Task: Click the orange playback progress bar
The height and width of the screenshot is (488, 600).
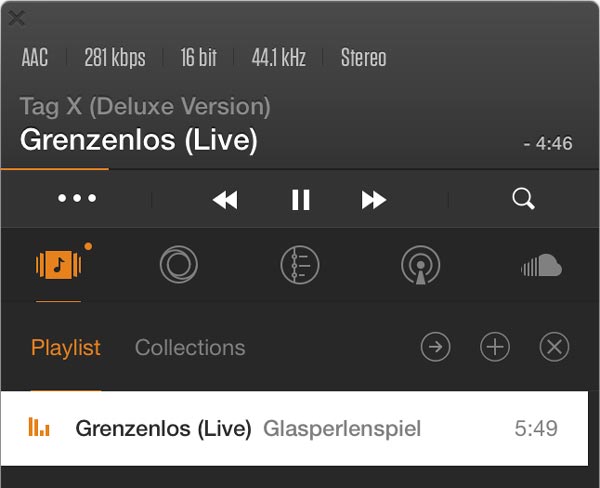Action: (55, 169)
